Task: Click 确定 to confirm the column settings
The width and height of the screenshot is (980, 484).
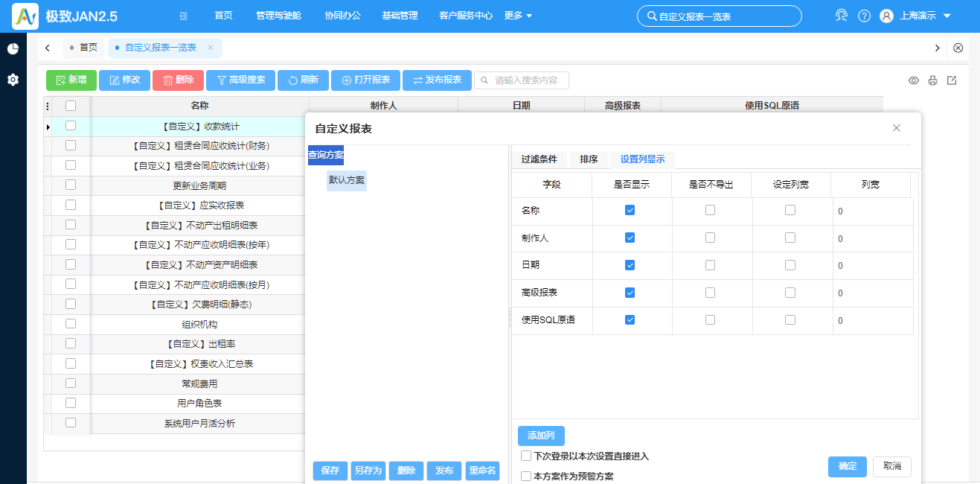Action: [847, 466]
